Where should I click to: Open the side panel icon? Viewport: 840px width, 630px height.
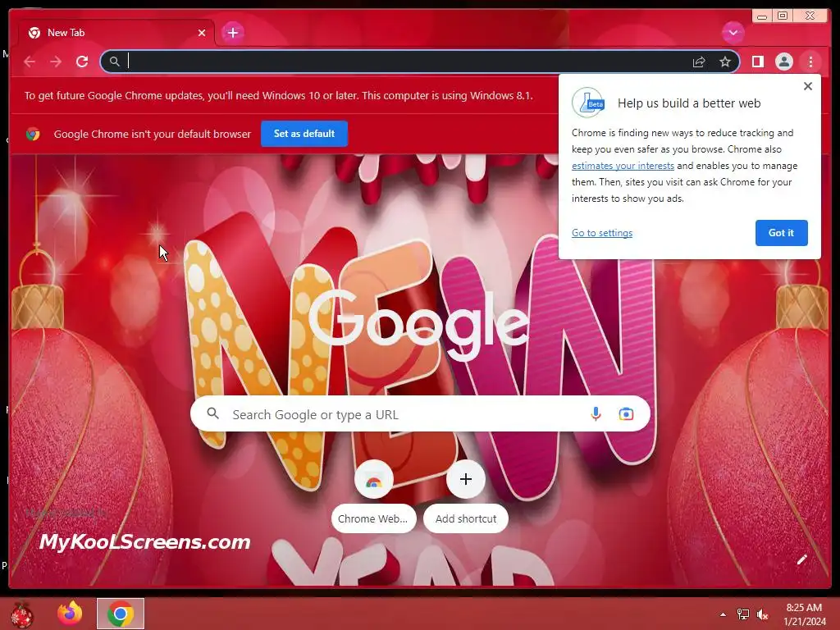(757, 62)
